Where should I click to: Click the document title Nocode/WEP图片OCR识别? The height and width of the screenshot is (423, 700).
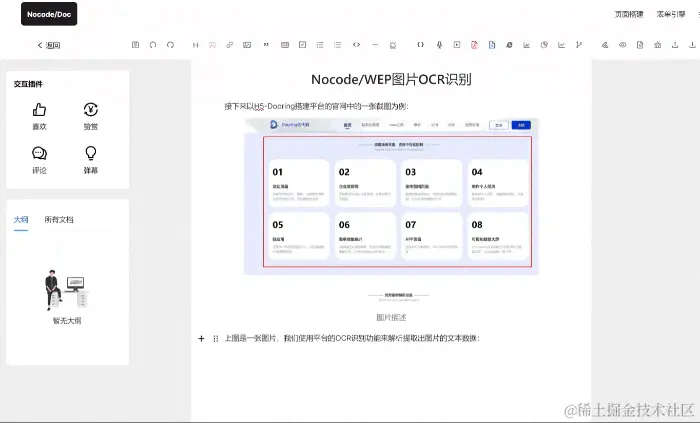[392, 79]
